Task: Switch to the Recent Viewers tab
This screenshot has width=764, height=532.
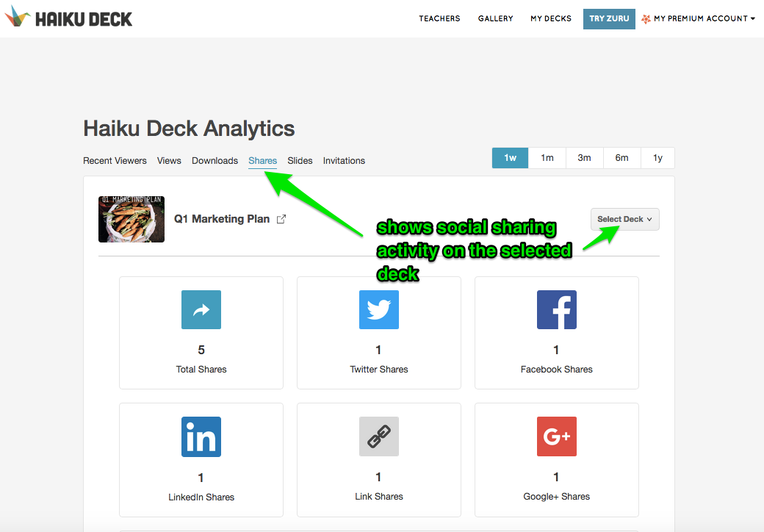Action: click(x=115, y=161)
